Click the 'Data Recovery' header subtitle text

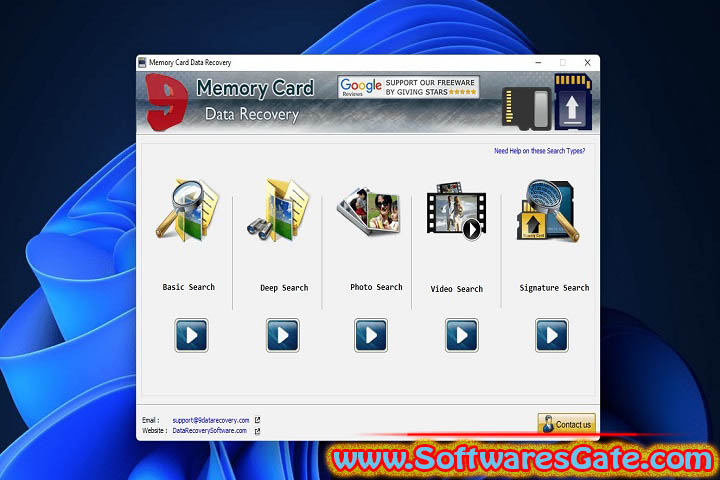pos(252,114)
